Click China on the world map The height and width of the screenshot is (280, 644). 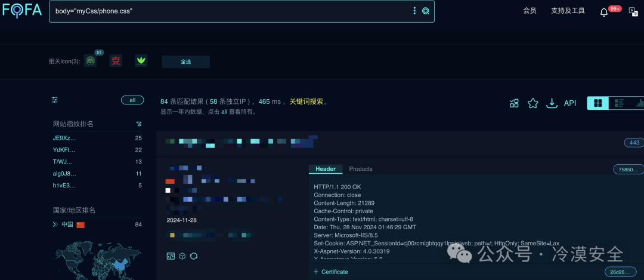(x=119, y=265)
